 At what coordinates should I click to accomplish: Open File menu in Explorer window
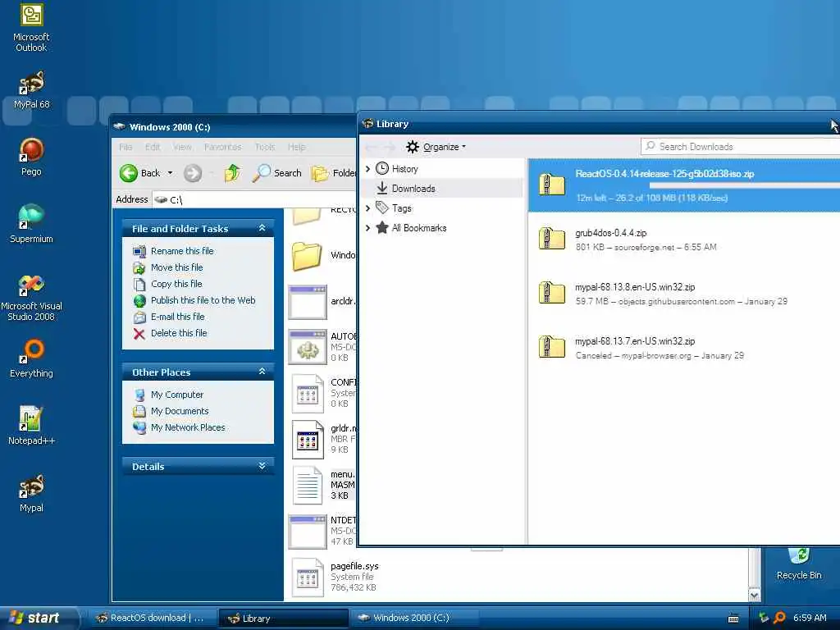pyautogui.click(x=126, y=147)
